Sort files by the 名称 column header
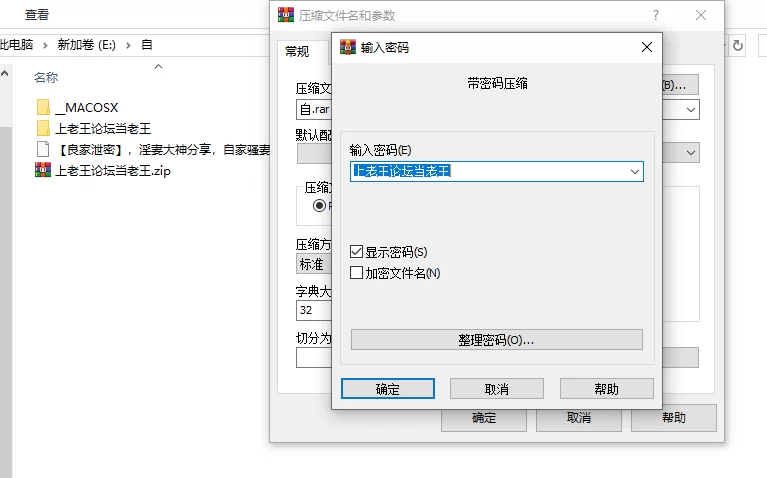 [x=46, y=77]
